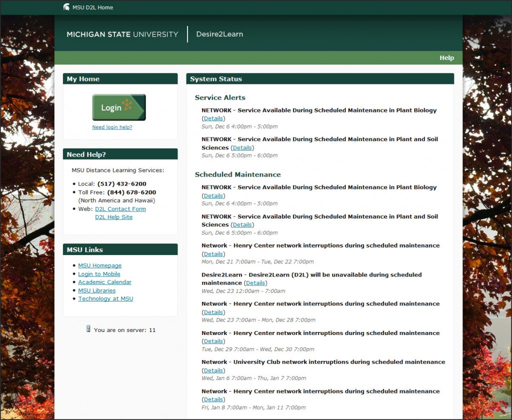512x420 pixels.
Task: Click the Spartan helmet icon in the top bar
Action: pyautogui.click(x=66, y=7)
